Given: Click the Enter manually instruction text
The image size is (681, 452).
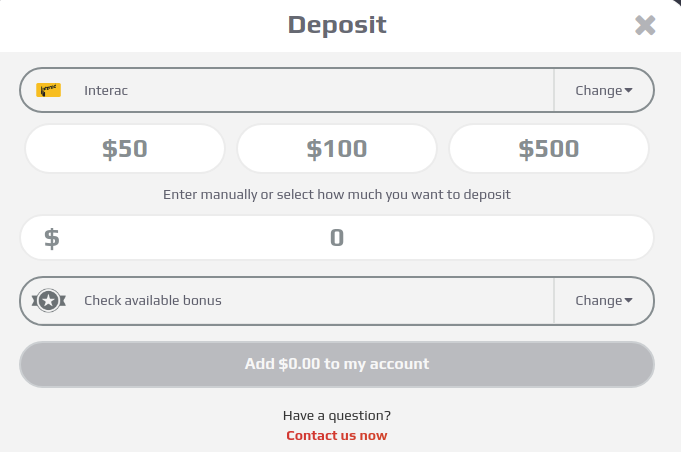Looking at the screenshot, I should click(x=337, y=195).
